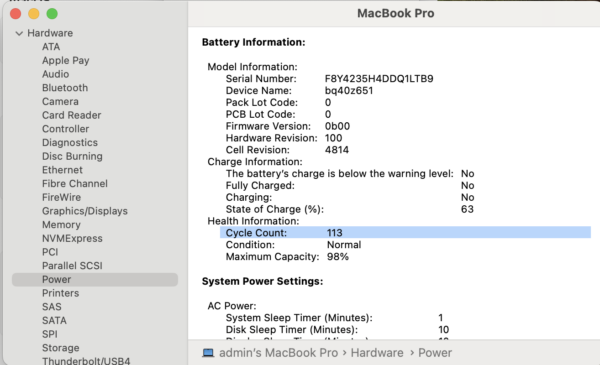Click State of Charge value 63

coord(467,209)
